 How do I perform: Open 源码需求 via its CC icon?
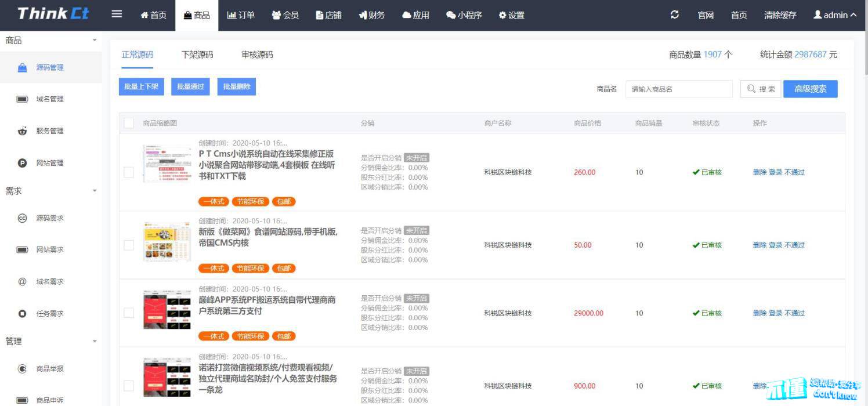click(x=22, y=218)
